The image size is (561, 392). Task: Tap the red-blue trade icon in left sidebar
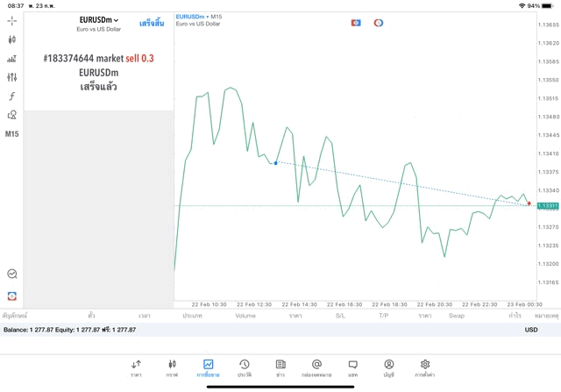tap(11, 296)
